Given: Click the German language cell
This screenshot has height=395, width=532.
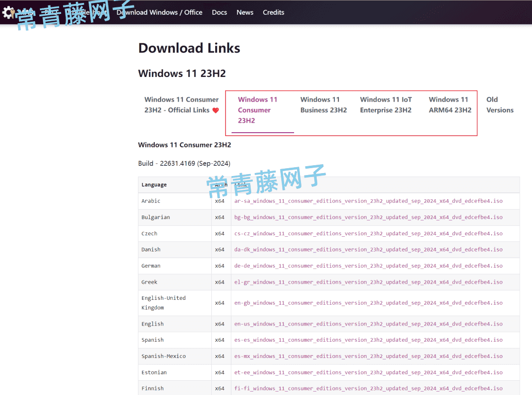Looking at the screenshot, I should (x=175, y=266).
